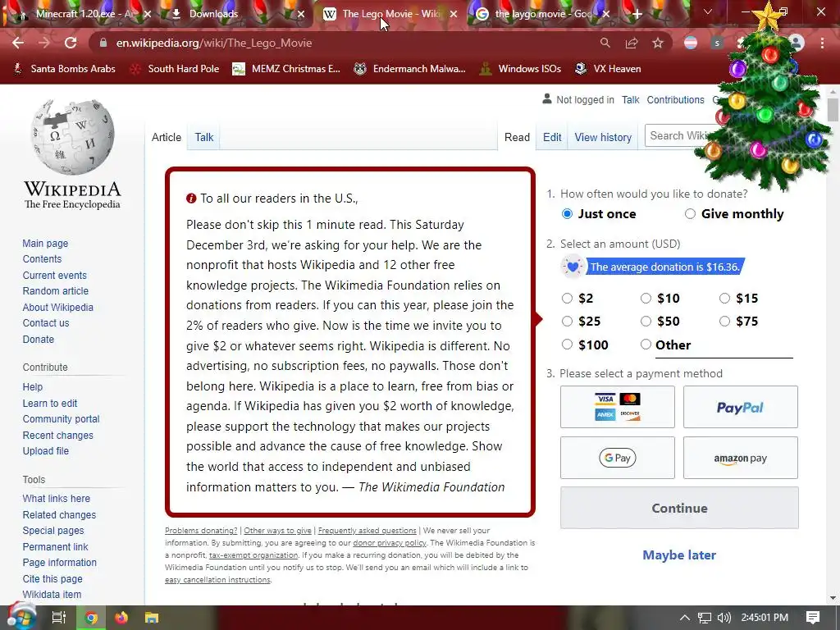This screenshot has width=840, height=630.
Task: Bookmark this page with the star icon
Action: pos(658,43)
